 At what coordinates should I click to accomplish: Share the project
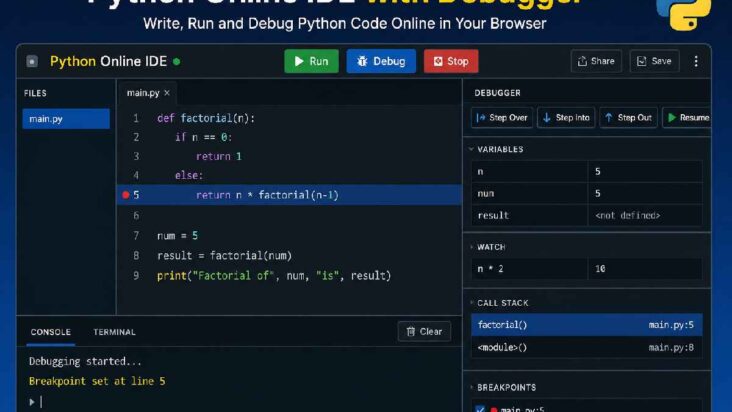click(596, 61)
